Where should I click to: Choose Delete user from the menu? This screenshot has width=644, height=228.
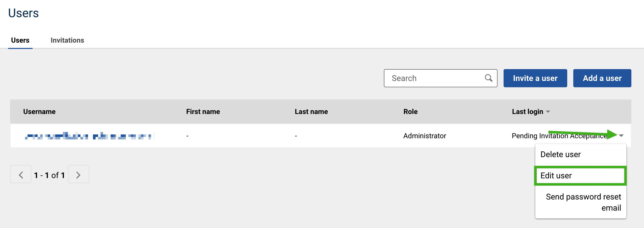coord(560,154)
